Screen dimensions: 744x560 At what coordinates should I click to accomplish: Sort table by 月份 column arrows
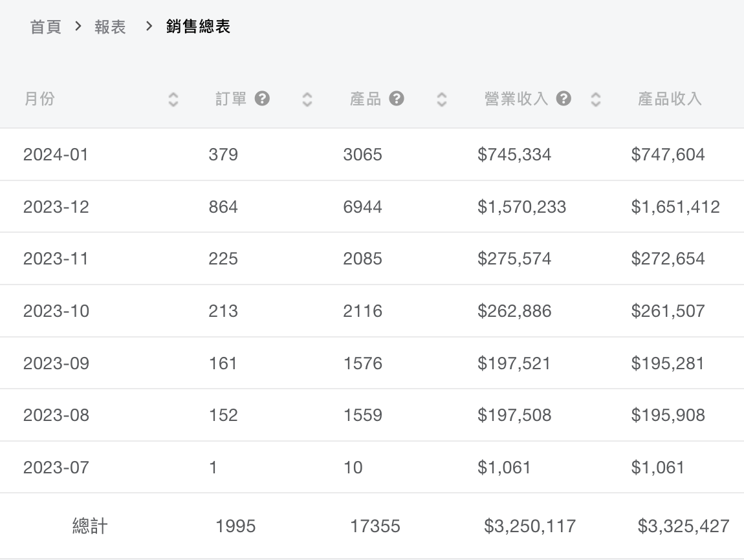coord(173,100)
